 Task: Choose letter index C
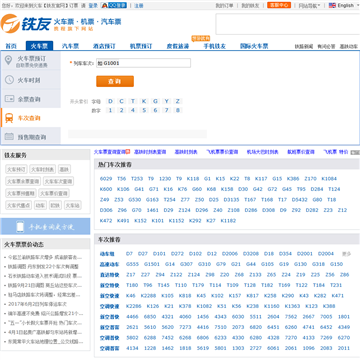(122, 101)
